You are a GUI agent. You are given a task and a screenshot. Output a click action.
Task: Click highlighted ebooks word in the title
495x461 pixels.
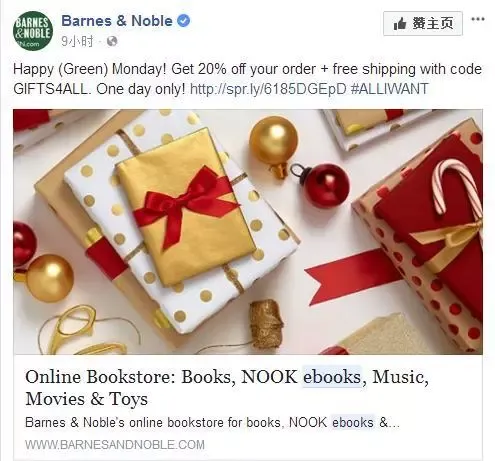point(332,377)
